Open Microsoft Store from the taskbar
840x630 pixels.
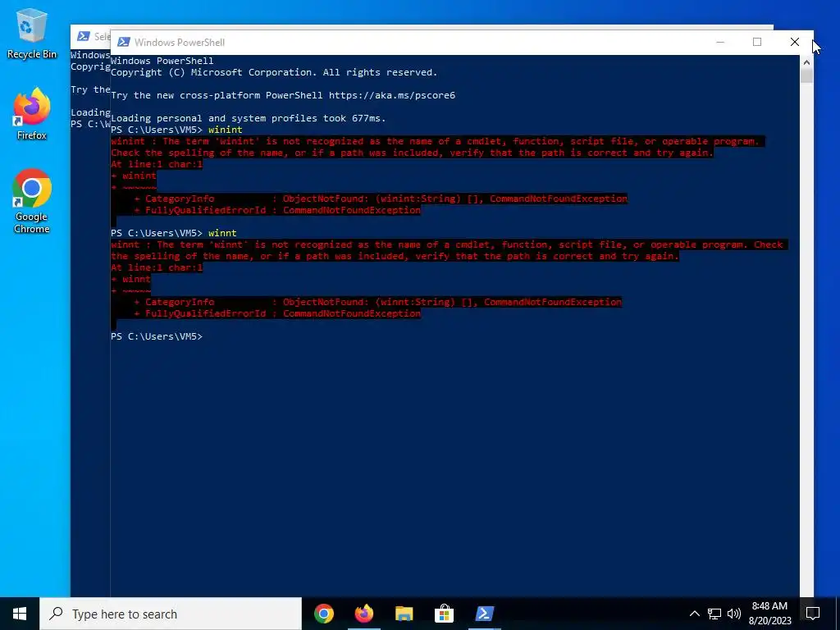(x=444, y=614)
